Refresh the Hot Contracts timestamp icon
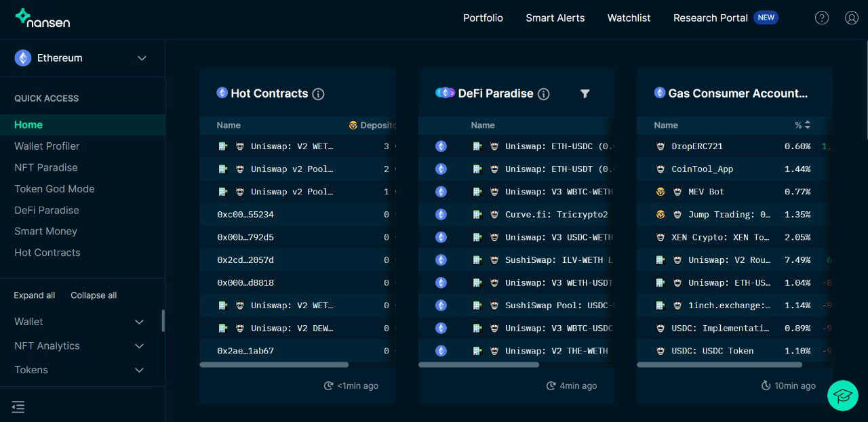 coord(328,385)
